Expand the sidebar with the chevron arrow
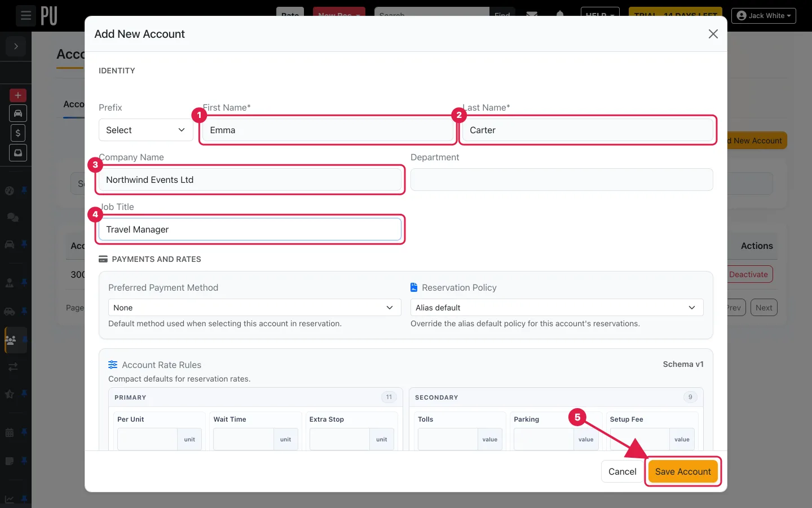The width and height of the screenshot is (812, 508). click(16, 46)
